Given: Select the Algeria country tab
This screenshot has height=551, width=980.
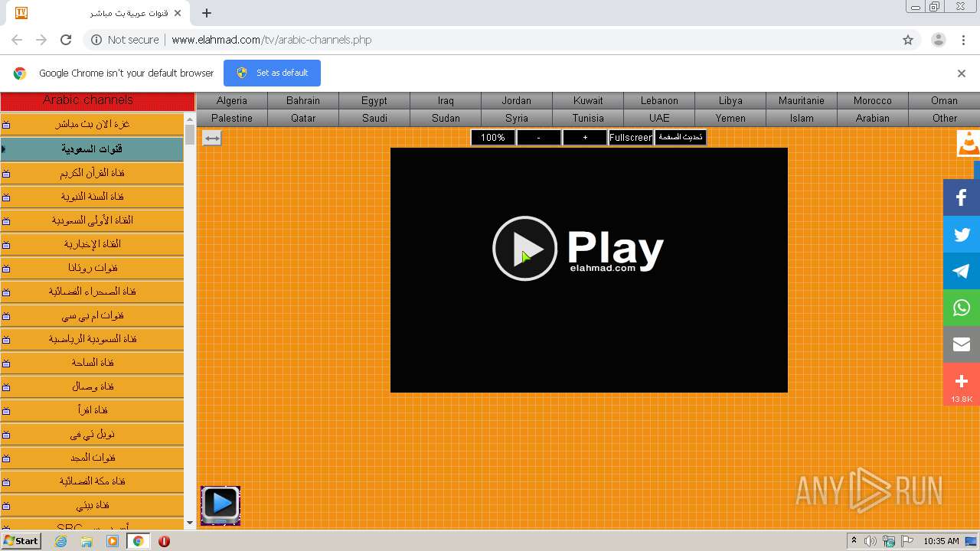Looking at the screenshot, I should tap(232, 100).
